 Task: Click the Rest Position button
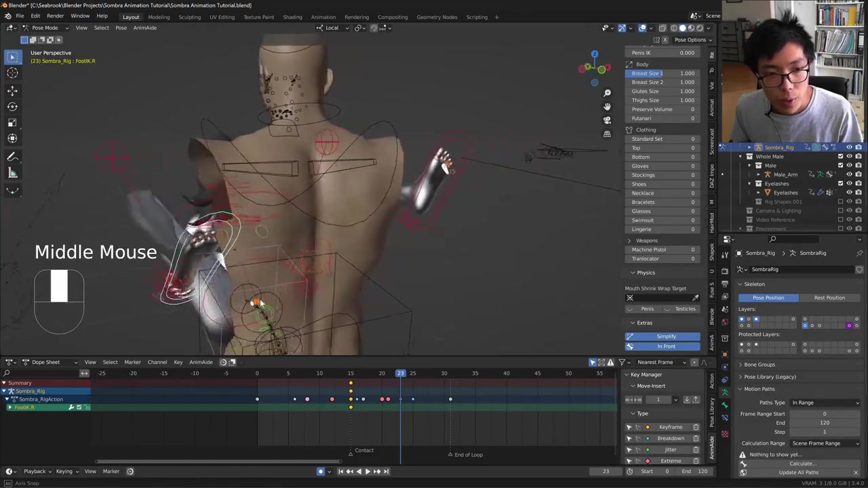point(829,298)
